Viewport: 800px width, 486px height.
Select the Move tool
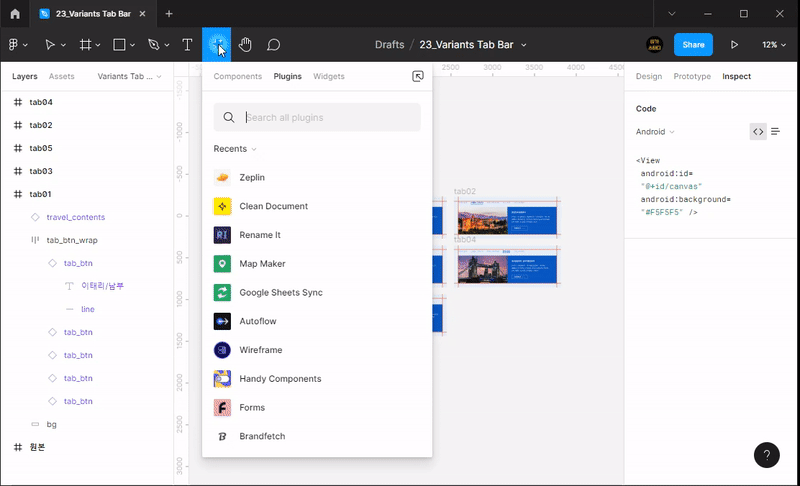coord(49,45)
